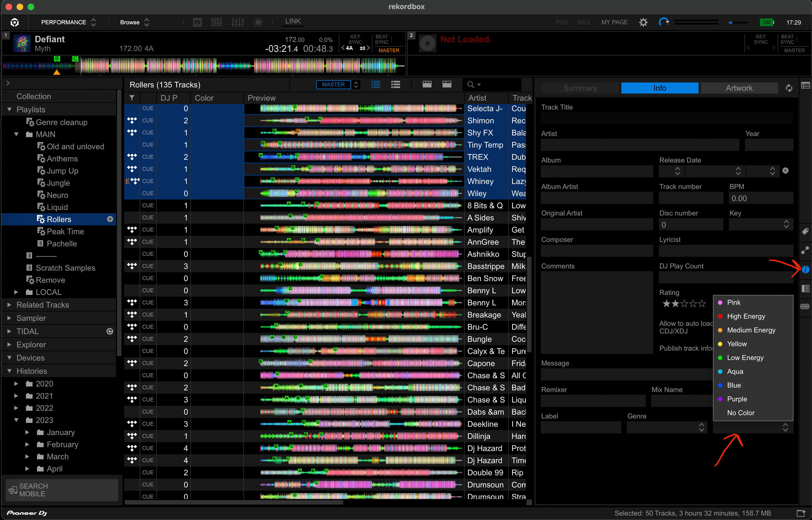The width and height of the screenshot is (812, 520).
Task: Choose No Color option
Action: pyautogui.click(x=753, y=413)
